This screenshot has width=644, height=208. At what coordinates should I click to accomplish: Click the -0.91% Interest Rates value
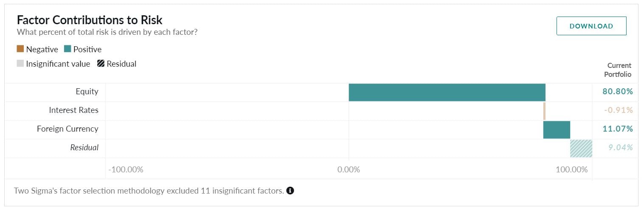pos(619,110)
